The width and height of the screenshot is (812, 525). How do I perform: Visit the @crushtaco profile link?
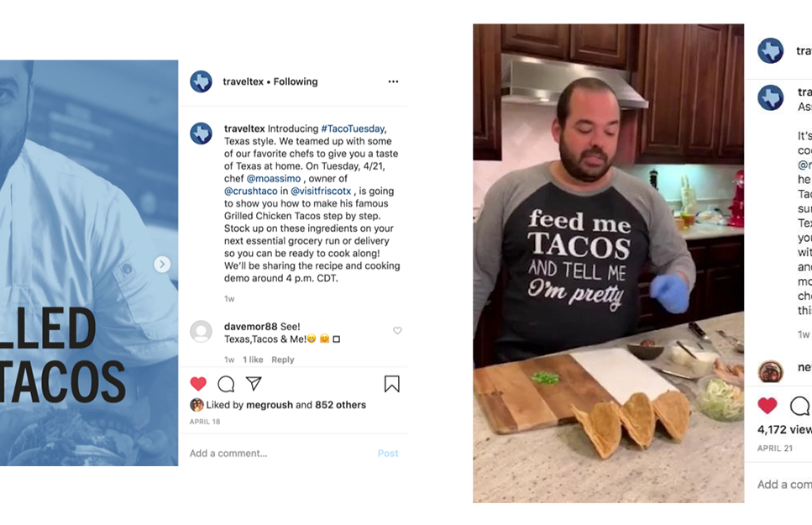pyautogui.click(x=250, y=191)
